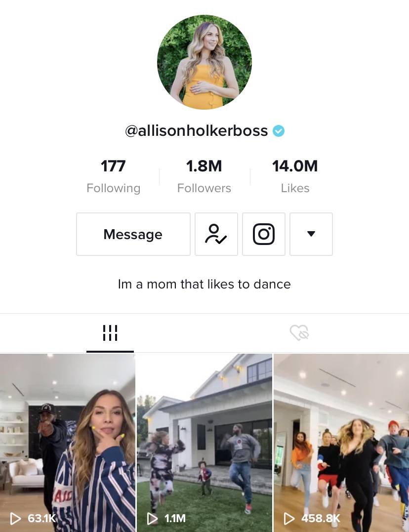This screenshot has width=409, height=532.
Task: Open the Message button
Action: [x=133, y=234]
